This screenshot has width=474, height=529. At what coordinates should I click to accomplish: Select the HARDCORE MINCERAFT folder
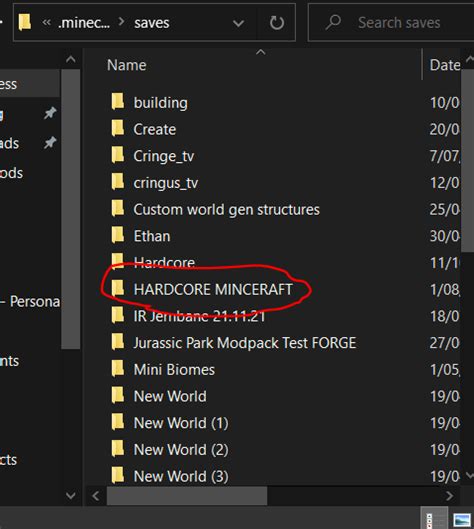[x=213, y=289]
